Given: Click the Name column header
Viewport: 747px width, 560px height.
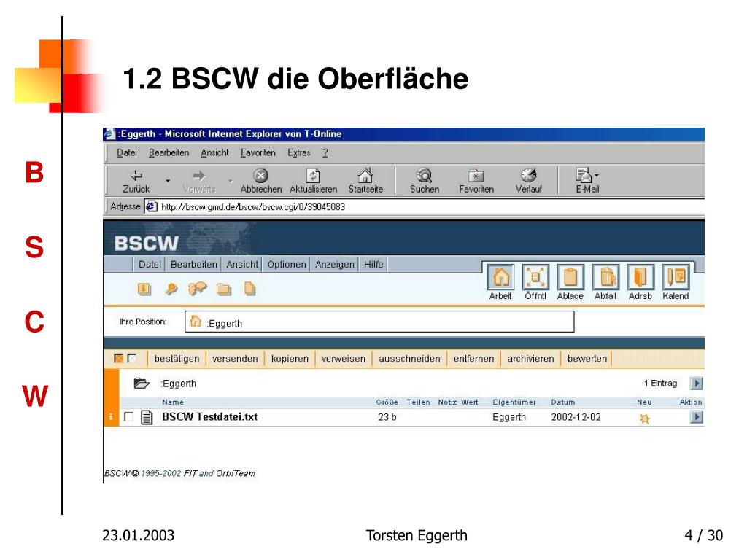Looking at the screenshot, I should 172,402.
